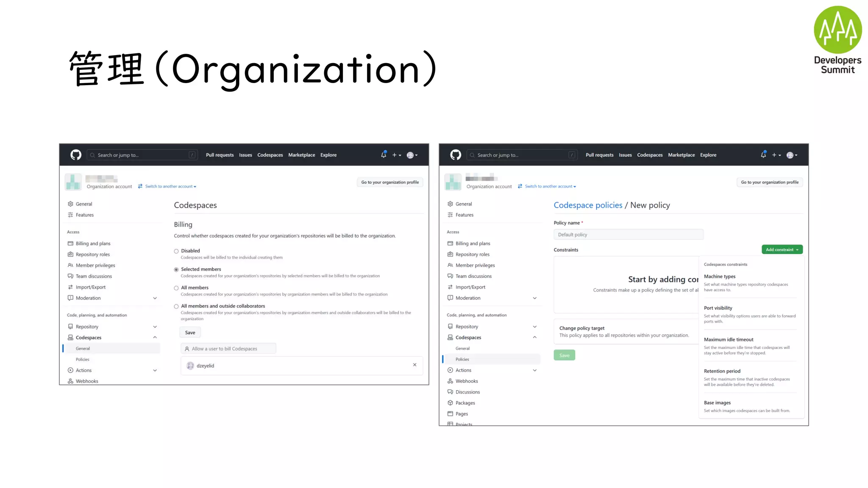Open Codespaces in left navbar
This screenshot has height=488, width=868.
[270, 155]
